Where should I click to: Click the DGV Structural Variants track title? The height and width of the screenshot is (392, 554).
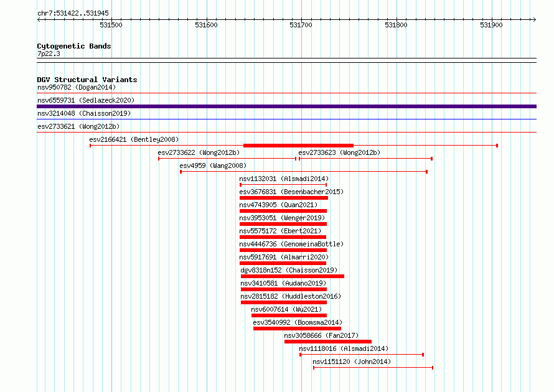pos(87,80)
